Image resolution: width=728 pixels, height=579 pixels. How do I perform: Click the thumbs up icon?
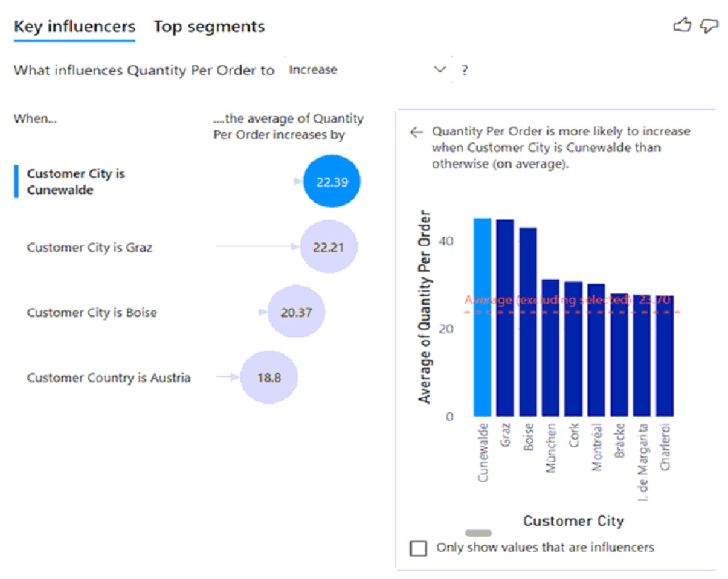pos(682,26)
